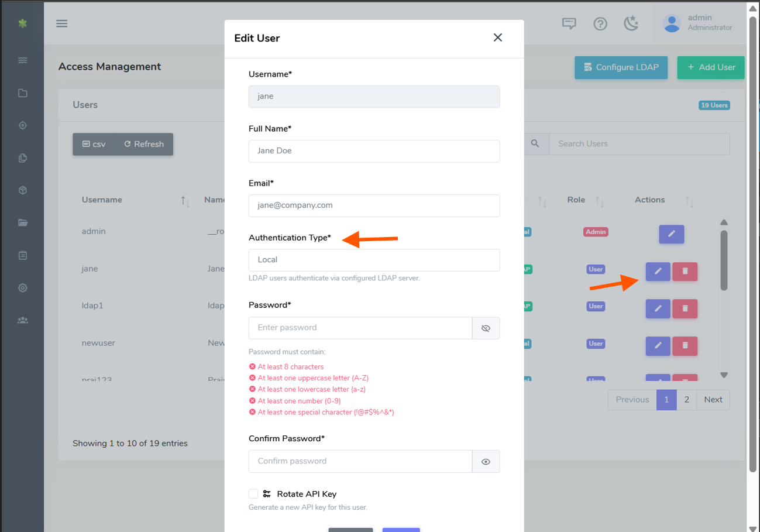Click the hamburger menu icon
The width and height of the screenshot is (760, 532).
[61, 23]
